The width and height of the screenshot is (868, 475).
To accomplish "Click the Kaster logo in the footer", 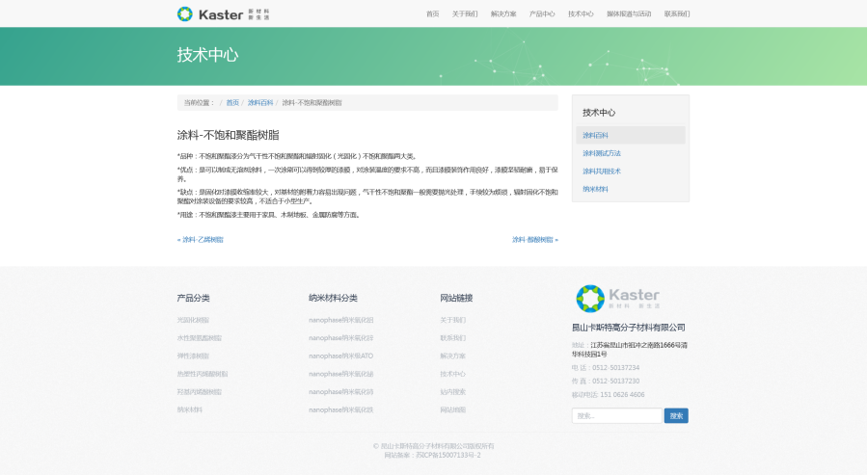I will coord(618,298).
